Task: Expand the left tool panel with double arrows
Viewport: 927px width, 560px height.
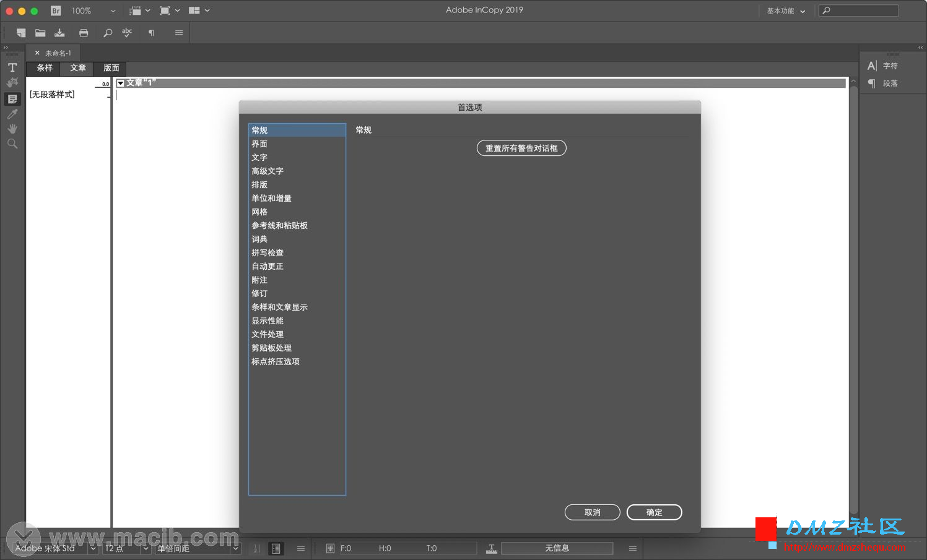Action: 6,48
